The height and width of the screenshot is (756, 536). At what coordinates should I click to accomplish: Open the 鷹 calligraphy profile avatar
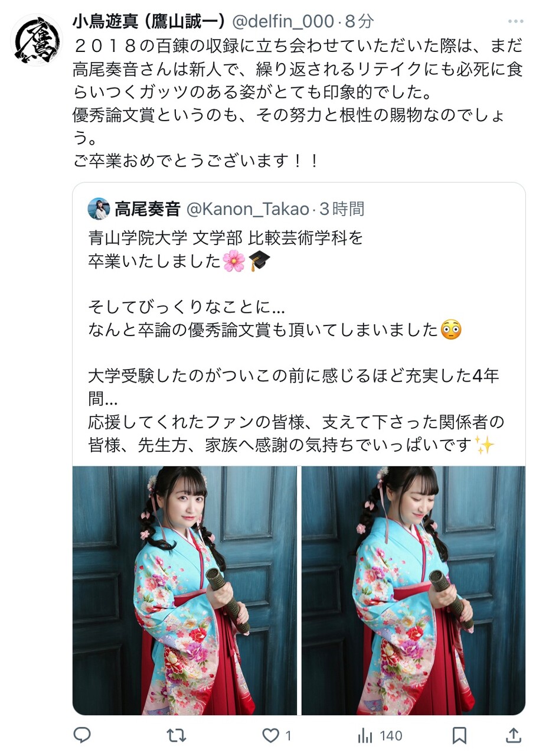[x=37, y=40]
